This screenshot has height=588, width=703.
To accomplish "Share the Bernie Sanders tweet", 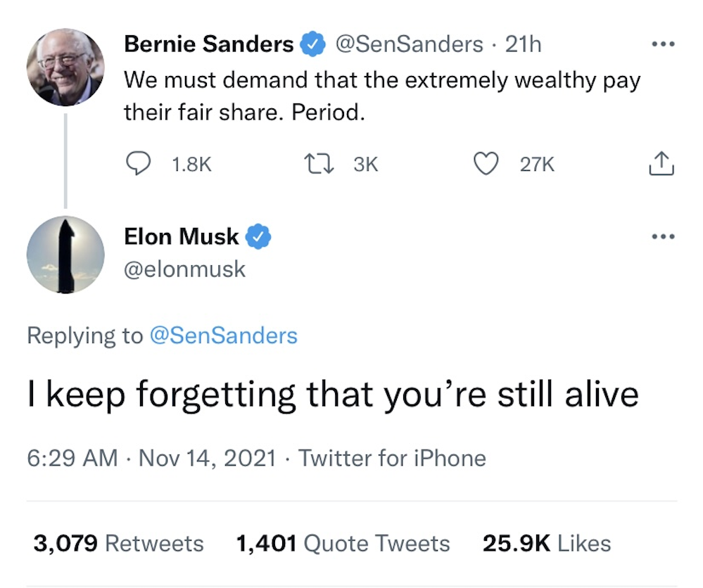I will [x=660, y=165].
